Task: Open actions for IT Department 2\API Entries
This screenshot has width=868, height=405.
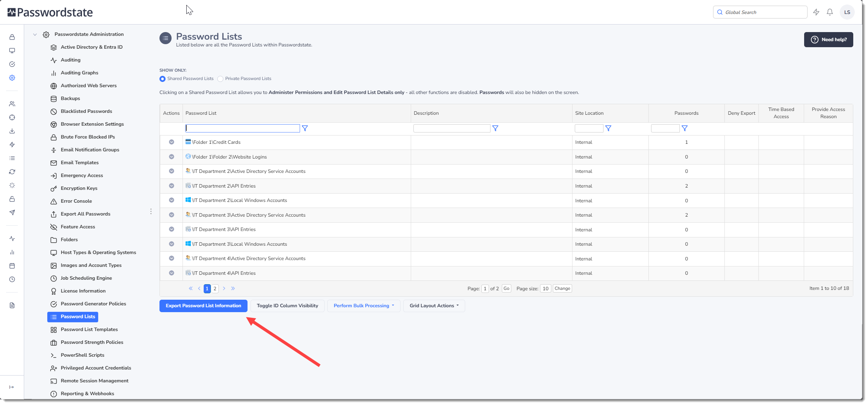Action: 172,186
